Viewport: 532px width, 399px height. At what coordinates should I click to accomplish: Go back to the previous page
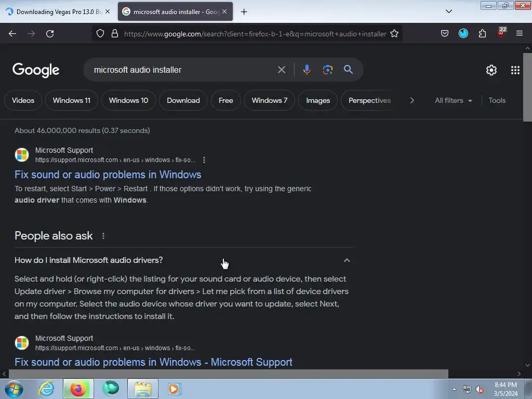click(x=12, y=34)
